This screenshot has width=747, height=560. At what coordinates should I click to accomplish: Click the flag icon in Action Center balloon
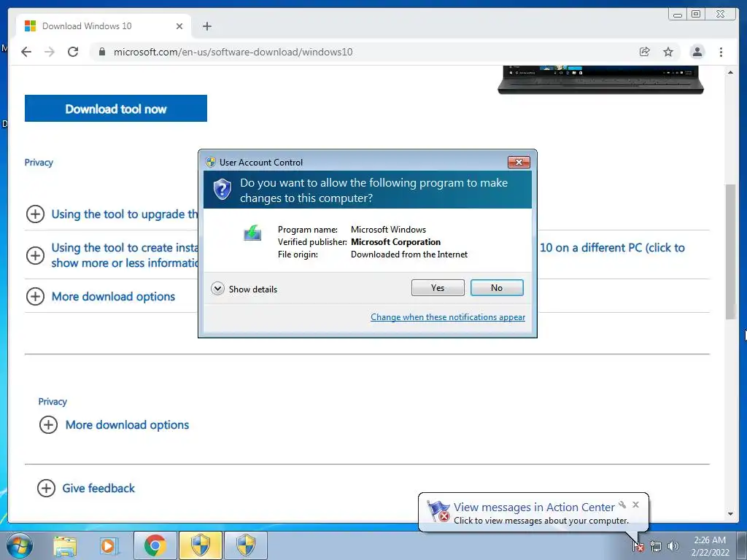(x=438, y=511)
